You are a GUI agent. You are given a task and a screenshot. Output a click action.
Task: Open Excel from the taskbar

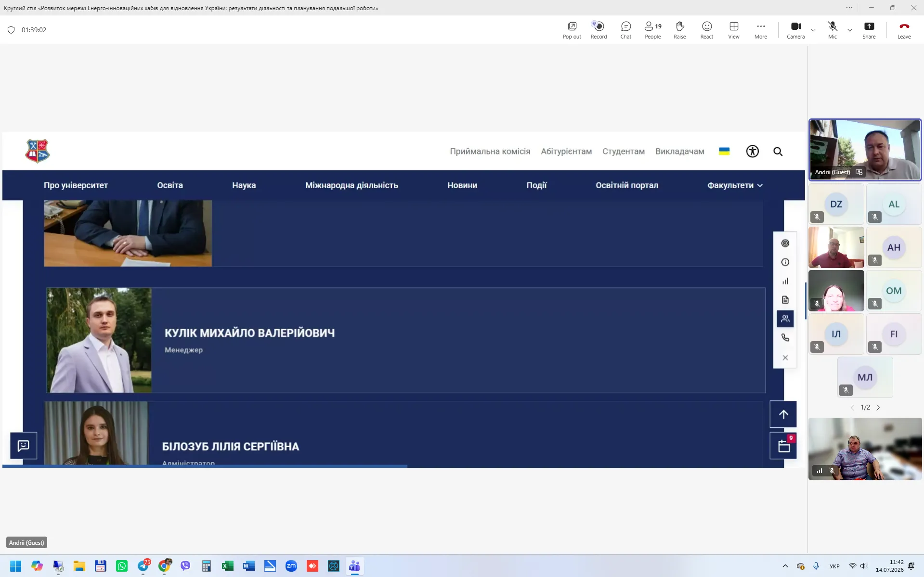click(227, 566)
